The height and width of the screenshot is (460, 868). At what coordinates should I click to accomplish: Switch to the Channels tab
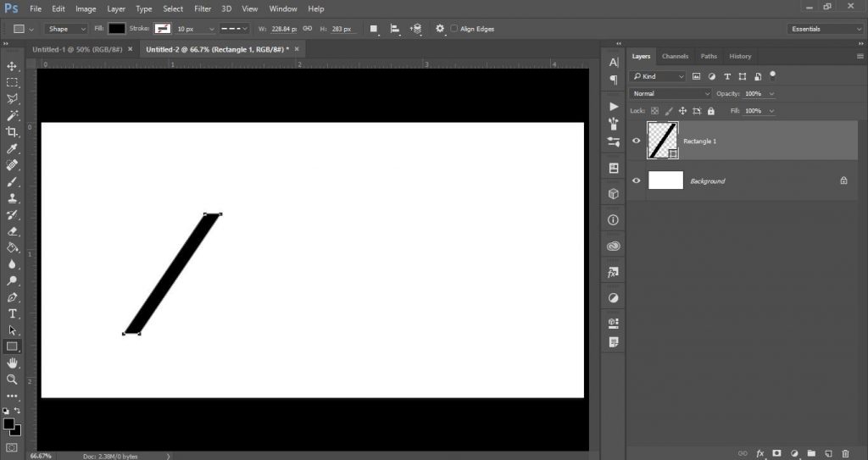675,56
